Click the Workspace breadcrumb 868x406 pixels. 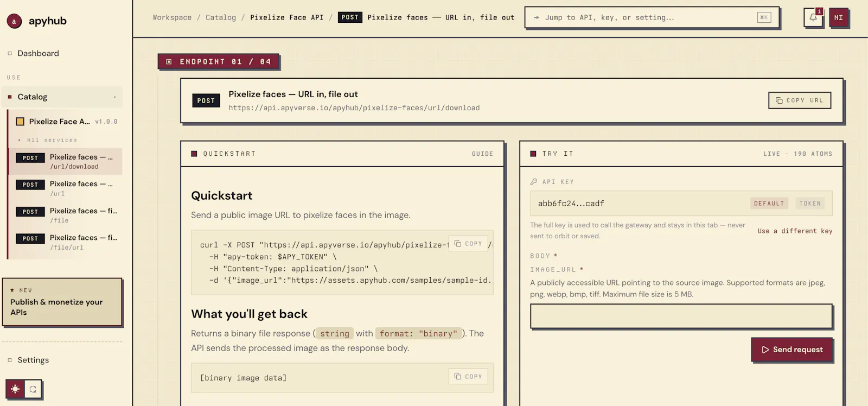click(172, 17)
